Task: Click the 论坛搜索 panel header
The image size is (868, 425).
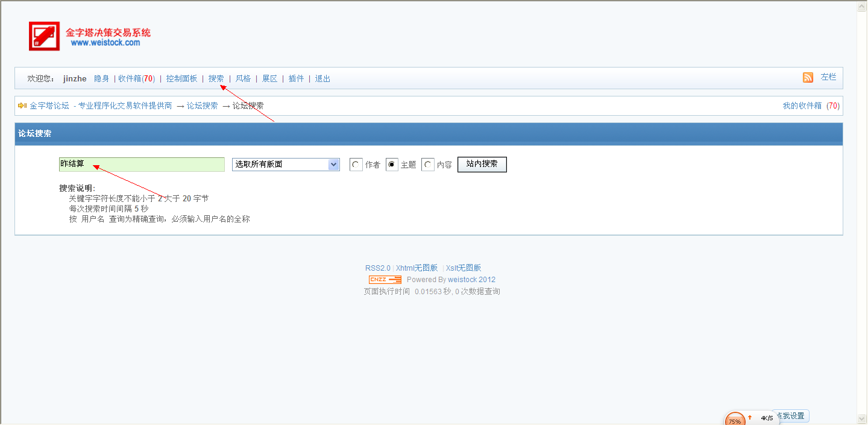Action: click(x=429, y=134)
